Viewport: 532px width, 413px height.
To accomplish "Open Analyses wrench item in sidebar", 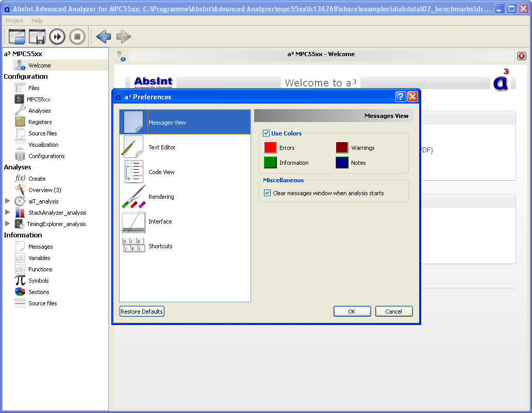I will 39,111.
